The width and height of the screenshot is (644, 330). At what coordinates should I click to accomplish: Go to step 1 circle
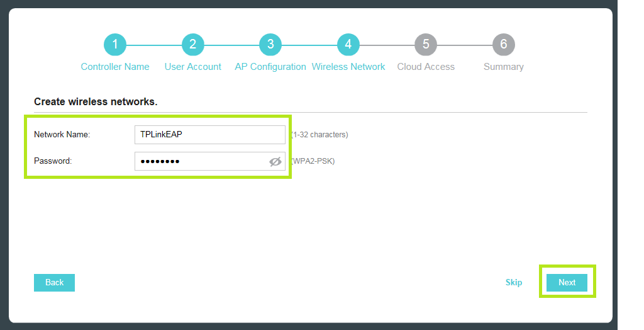(115, 45)
